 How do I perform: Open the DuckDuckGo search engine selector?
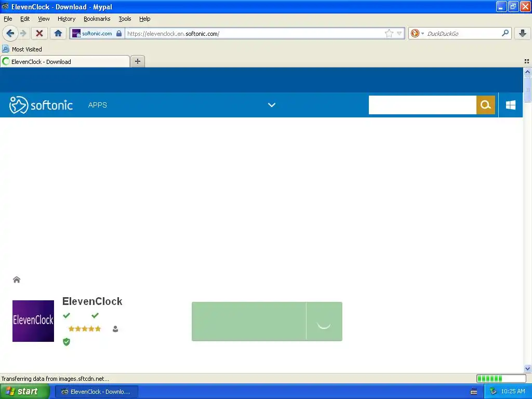(417, 33)
